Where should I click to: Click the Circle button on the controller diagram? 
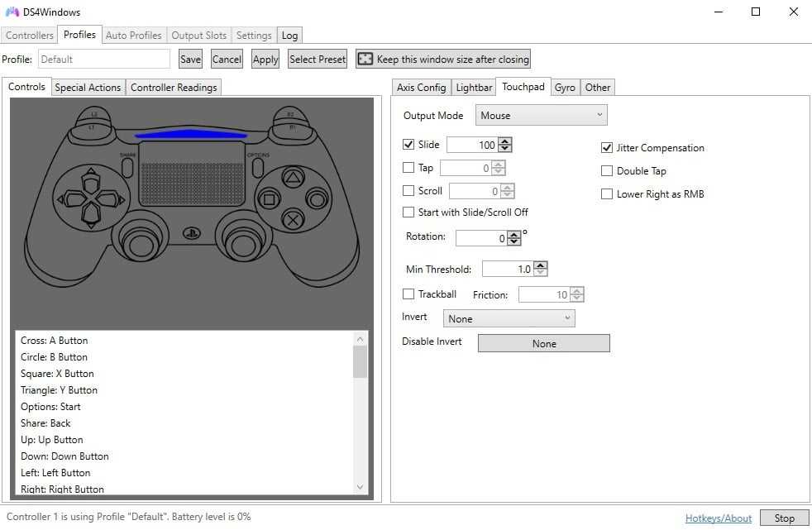point(317,198)
